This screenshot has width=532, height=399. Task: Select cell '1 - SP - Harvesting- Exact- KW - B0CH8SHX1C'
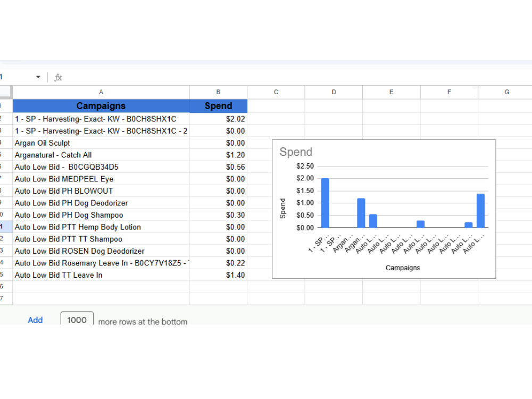coord(101,119)
